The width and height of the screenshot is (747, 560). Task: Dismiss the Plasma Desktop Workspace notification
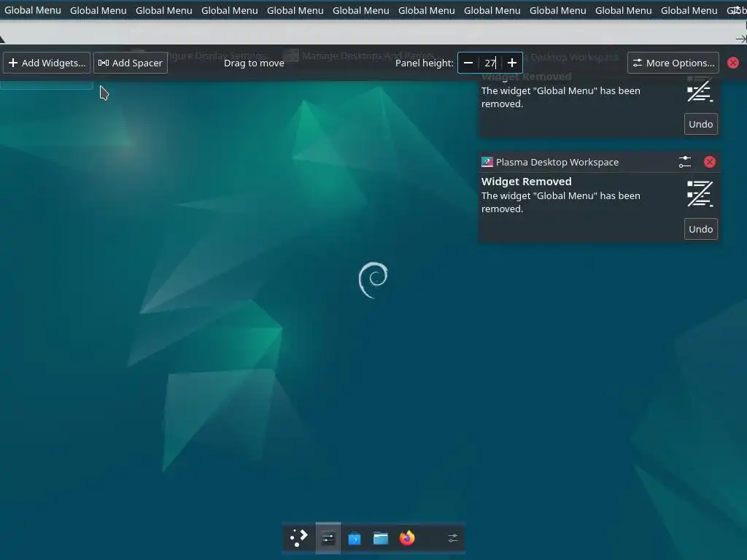709,162
